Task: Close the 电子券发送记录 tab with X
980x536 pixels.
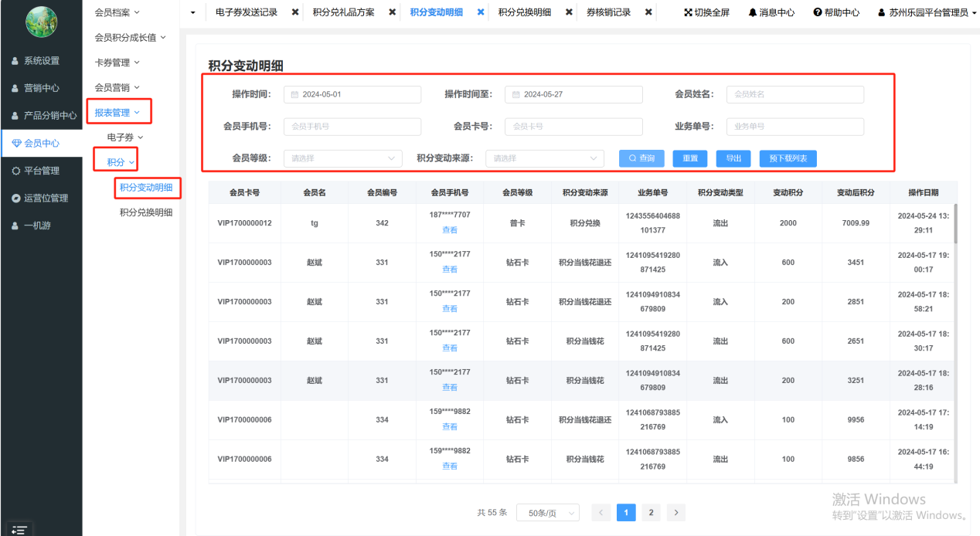Action: [295, 12]
